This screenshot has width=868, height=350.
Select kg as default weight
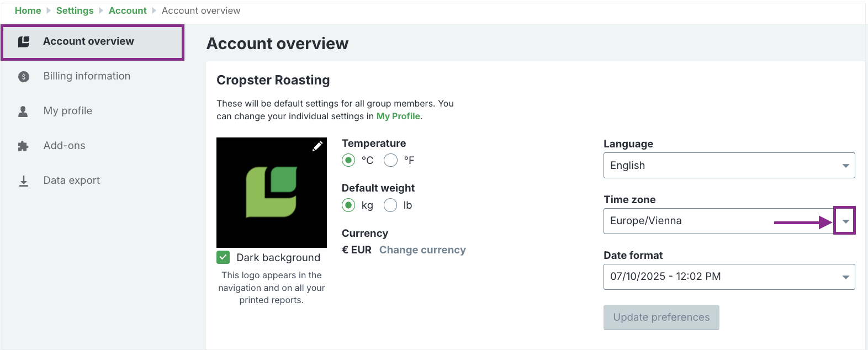(x=348, y=205)
